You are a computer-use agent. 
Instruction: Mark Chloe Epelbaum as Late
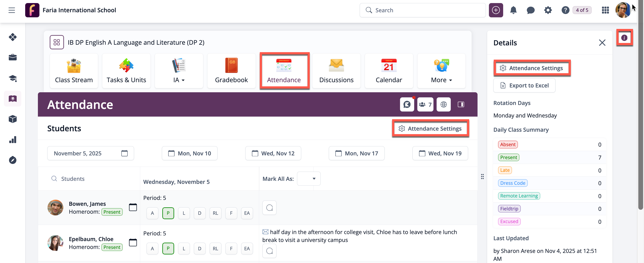(x=184, y=249)
